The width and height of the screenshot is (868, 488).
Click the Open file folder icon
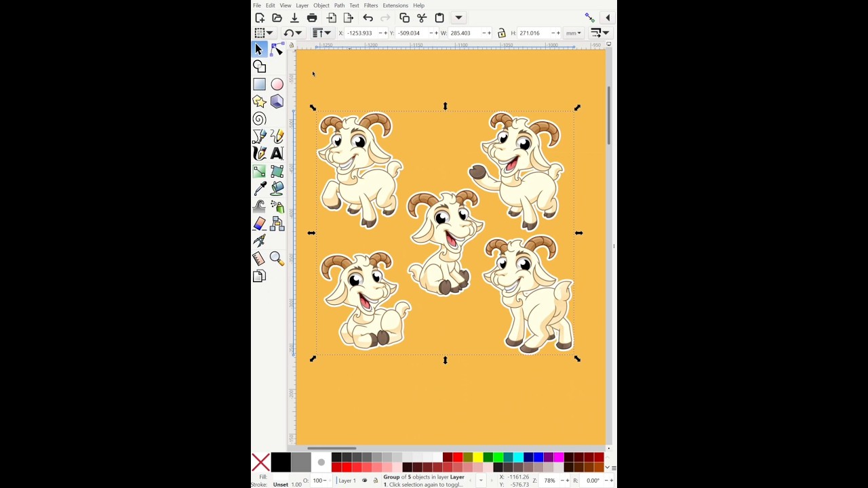[277, 18]
